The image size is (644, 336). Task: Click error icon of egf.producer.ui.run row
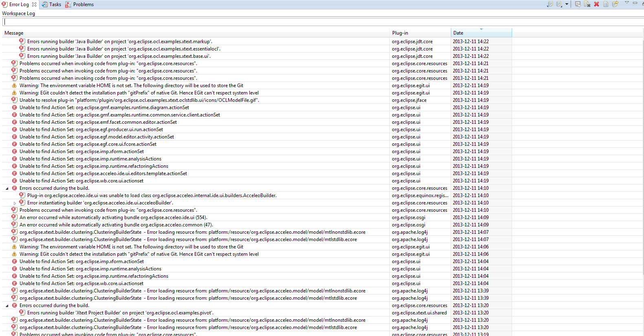tap(14, 130)
